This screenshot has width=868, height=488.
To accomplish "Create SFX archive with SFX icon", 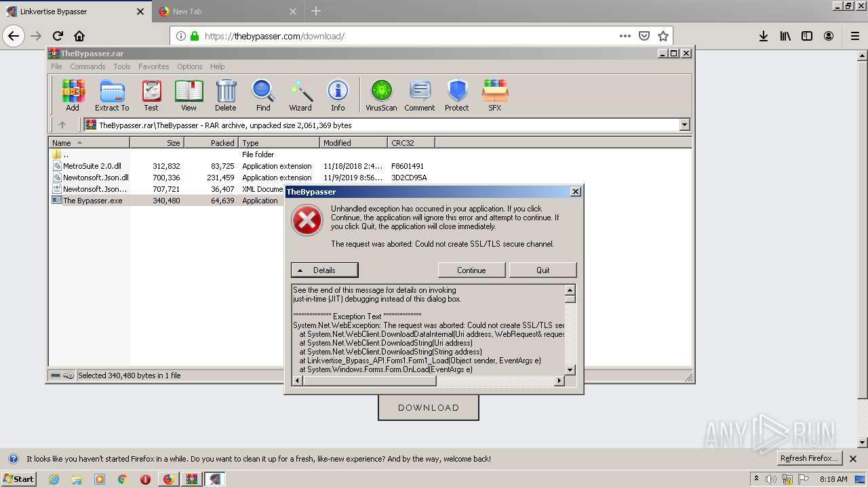I will [495, 95].
